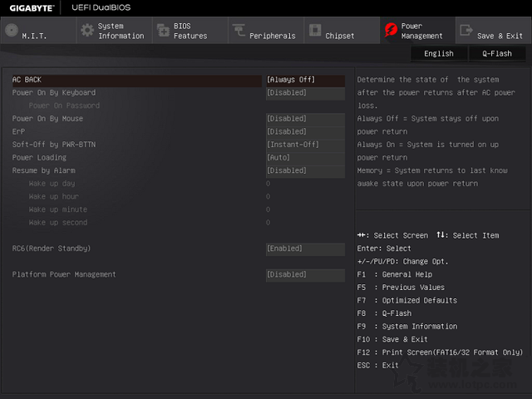Click the GIGABYTE logo
Viewport: 532px width, 399px height.
tap(30, 7)
